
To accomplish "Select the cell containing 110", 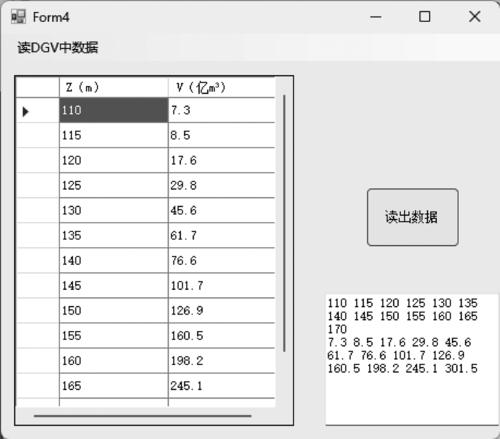I will click(114, 110).
